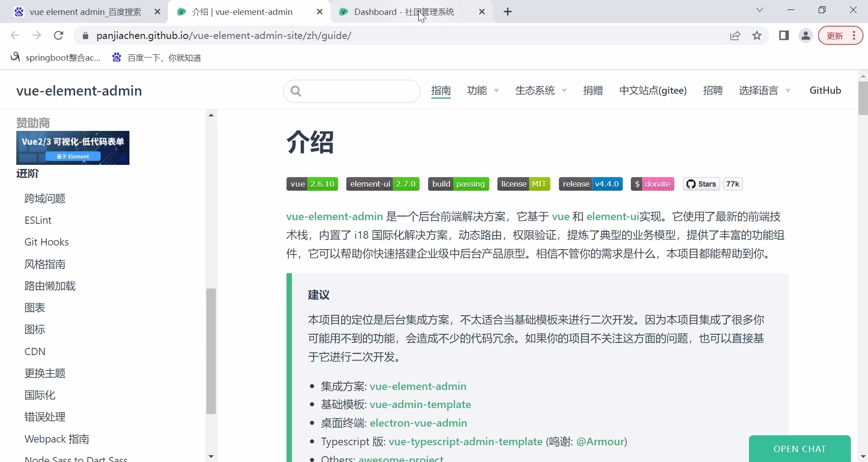Viewport: 868px width, 462px height.
Task: Open the vue-admin-template link
Action: (x=420, y=404)
